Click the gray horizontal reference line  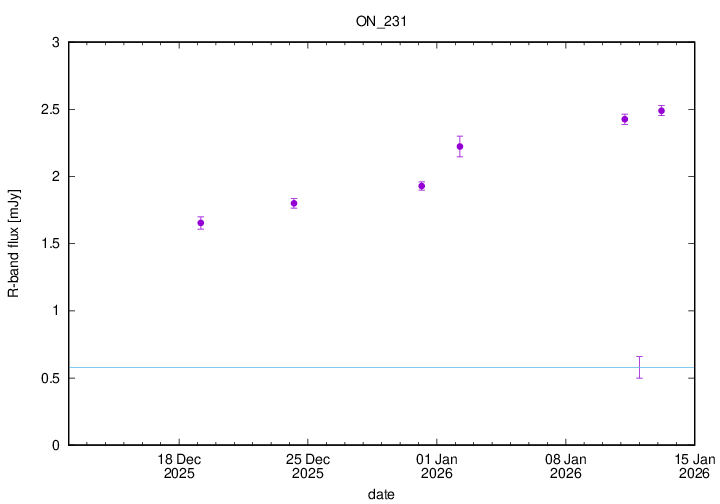[x=300, y=367]
